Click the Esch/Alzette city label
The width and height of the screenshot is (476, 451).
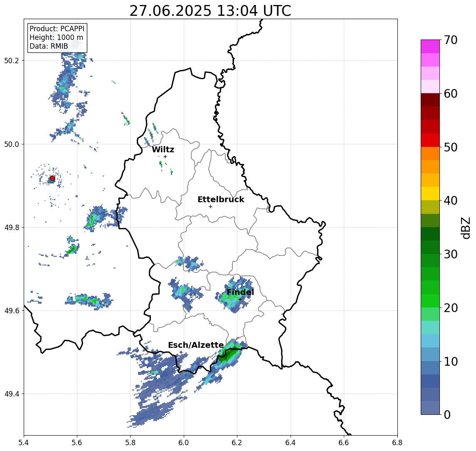click(x=196, y=345)
